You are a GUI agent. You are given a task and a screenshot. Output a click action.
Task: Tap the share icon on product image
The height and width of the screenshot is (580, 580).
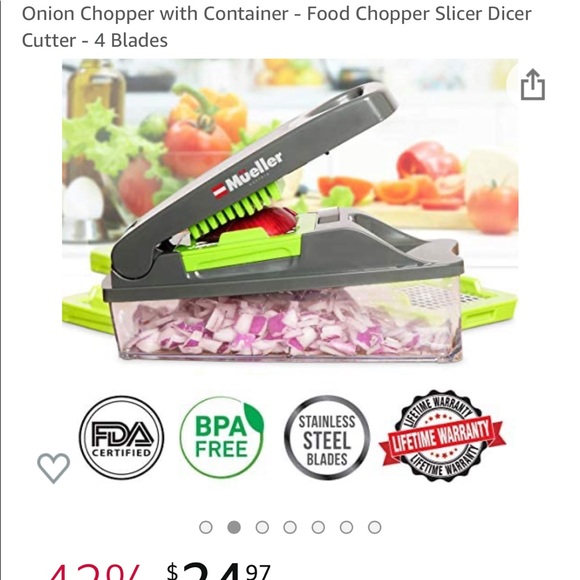[x=533, y=85]
